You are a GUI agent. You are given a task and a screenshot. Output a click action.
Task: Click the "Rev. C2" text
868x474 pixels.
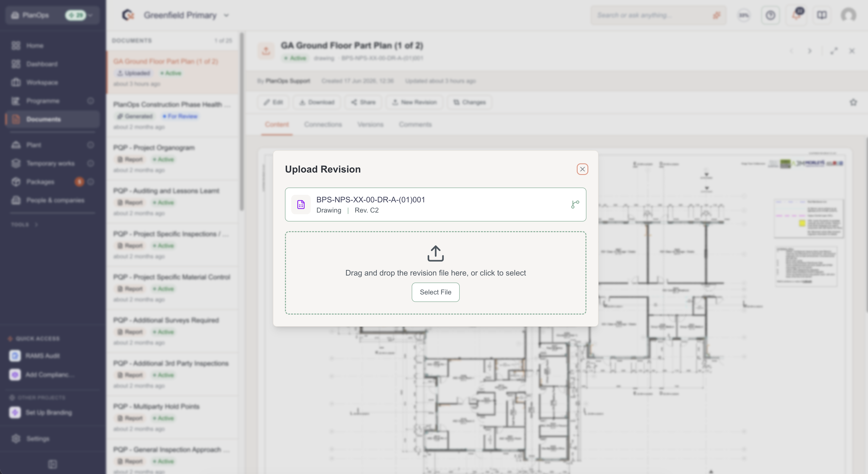click(x=367, y=210)
